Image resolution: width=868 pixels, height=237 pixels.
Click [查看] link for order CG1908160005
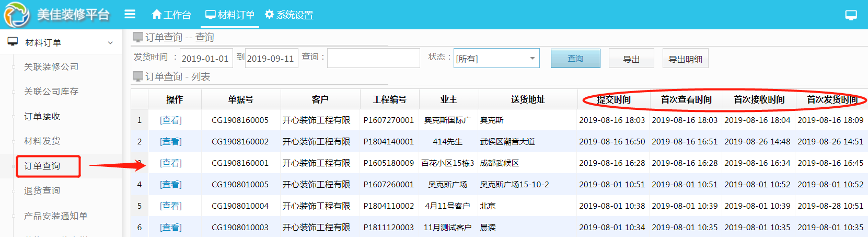click(x=171, y=120)
